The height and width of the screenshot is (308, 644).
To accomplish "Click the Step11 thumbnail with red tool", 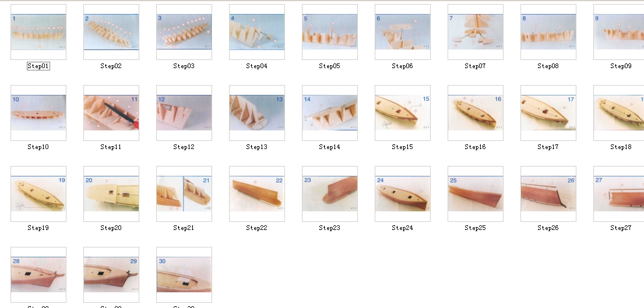I will coord(111,113).
